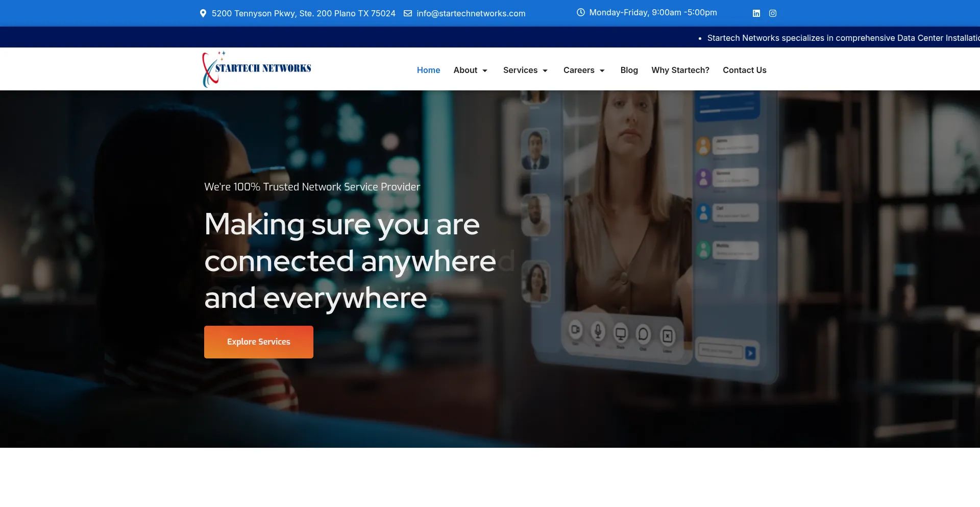Open the info@startechnetworks.com email link

[x=471, y=13]
